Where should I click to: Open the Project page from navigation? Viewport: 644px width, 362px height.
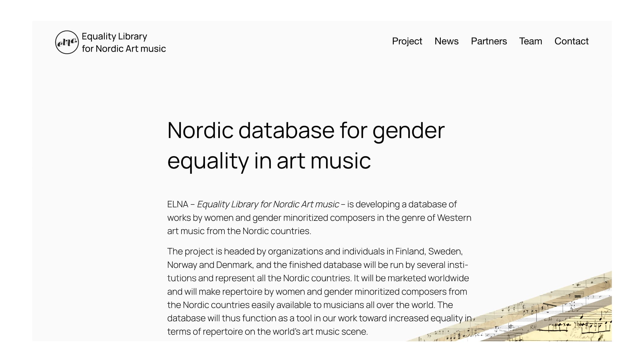pyautogui.click(x=407, y=41)
